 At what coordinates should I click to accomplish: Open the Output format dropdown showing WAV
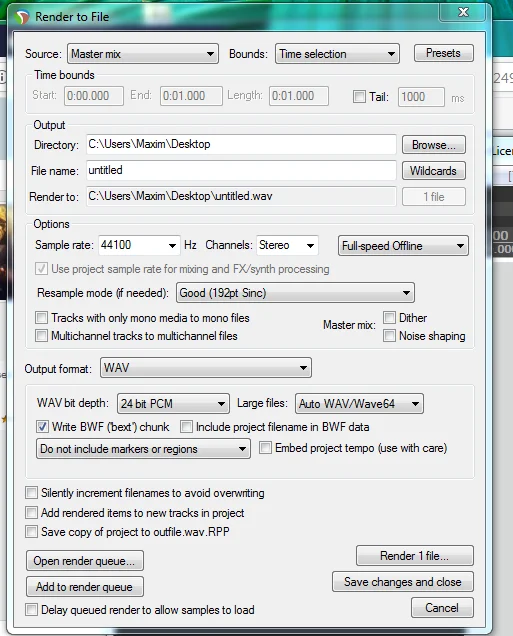point(206,368)
